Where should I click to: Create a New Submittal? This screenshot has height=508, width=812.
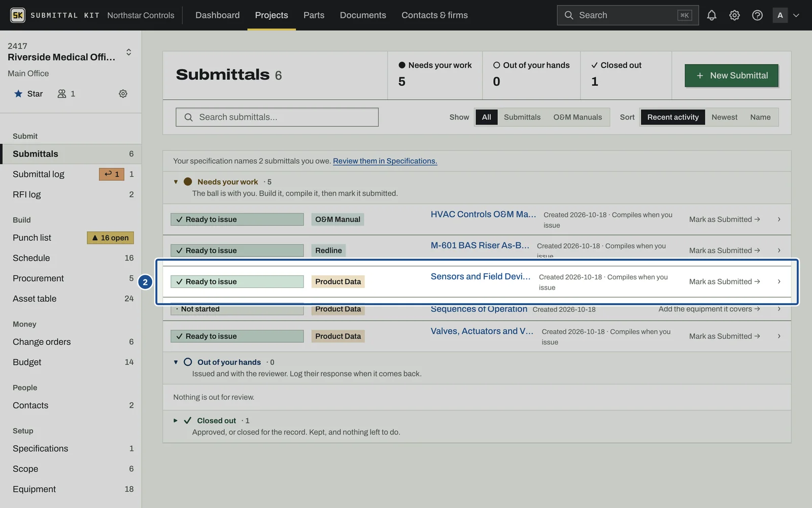[x=731, y=76]
